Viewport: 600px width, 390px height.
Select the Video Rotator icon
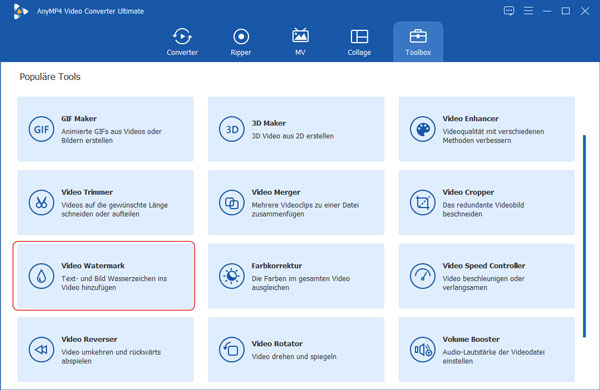[232, 349]
